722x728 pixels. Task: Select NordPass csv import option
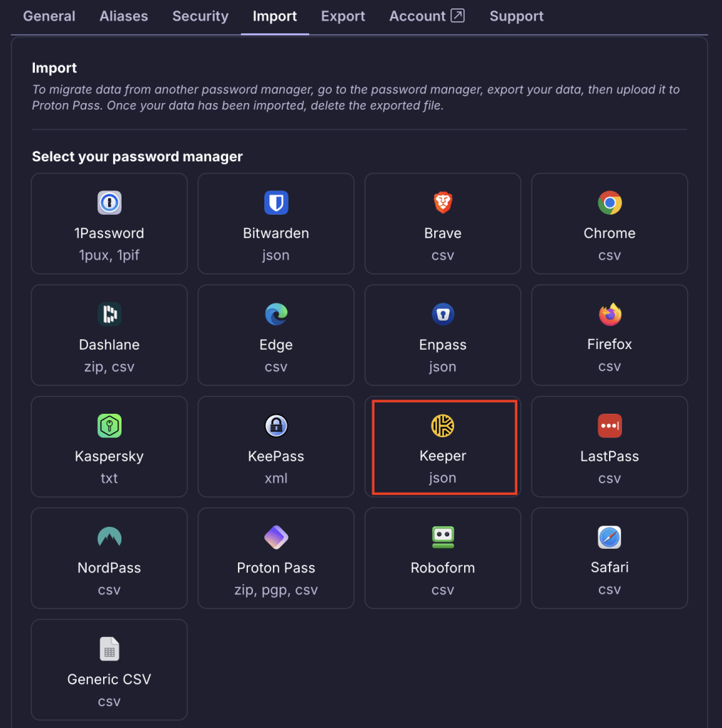point(109,558)
